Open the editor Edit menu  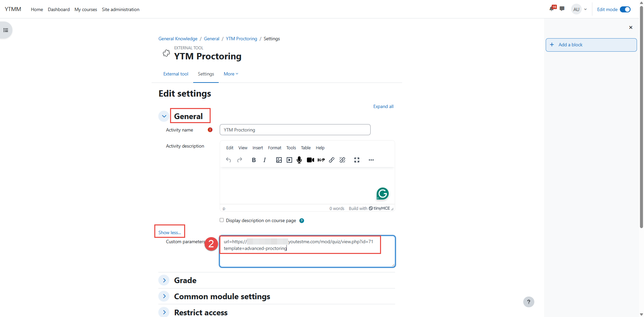pos(230,148)
